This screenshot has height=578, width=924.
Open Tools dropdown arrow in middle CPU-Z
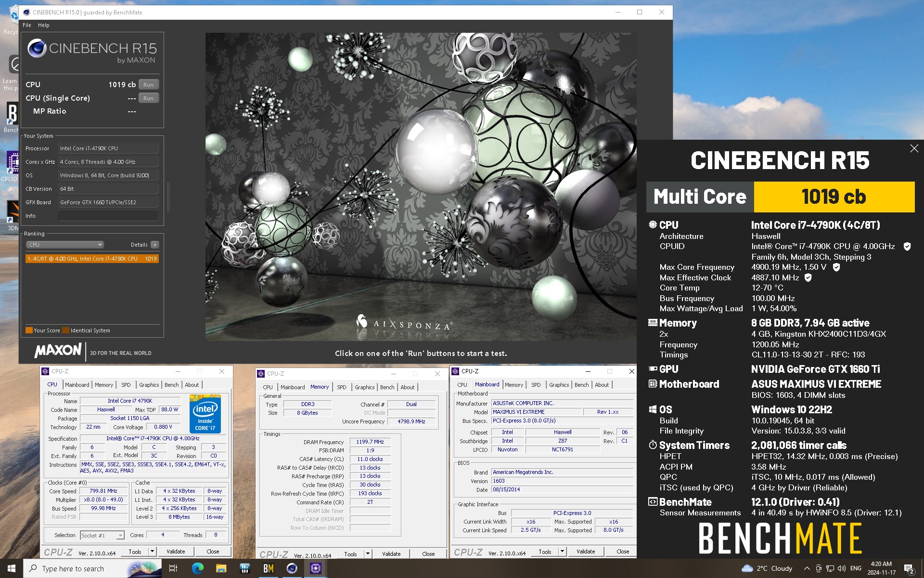click(x=368, y=554)
